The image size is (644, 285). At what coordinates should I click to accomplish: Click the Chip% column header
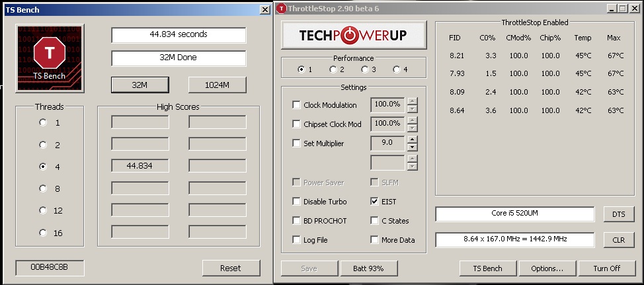[550, 38]
